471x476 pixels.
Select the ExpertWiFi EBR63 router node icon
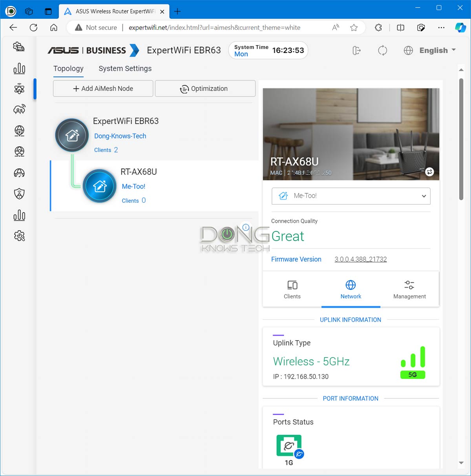pos(72,135)
